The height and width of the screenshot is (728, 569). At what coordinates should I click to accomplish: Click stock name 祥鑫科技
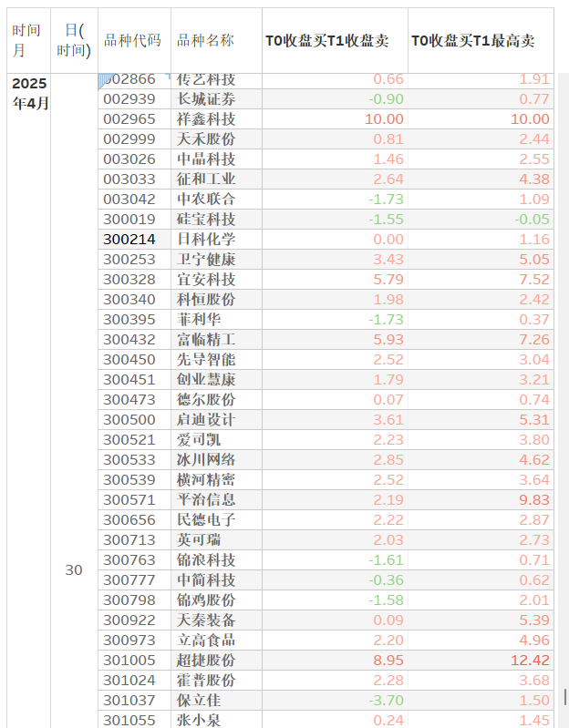coord(206,118)
